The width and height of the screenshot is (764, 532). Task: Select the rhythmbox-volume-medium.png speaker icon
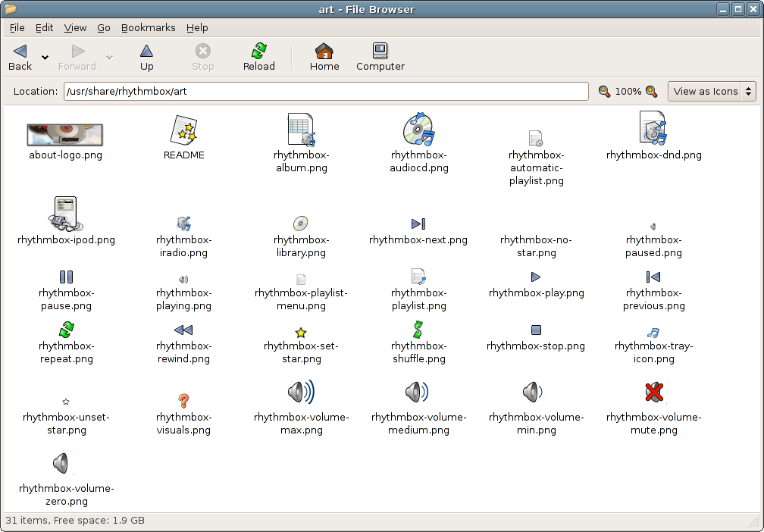[417, 392]
